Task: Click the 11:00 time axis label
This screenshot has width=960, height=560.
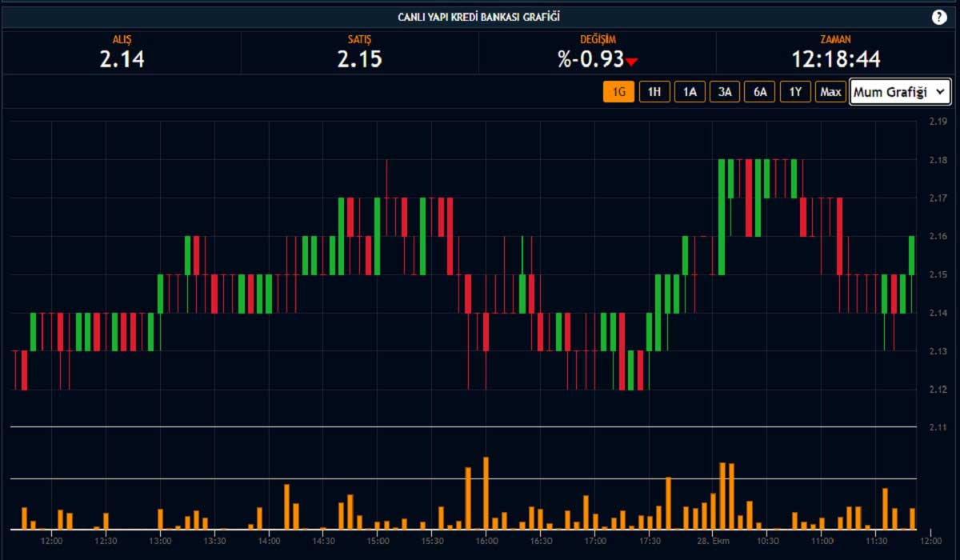Action: click(822, 541)
